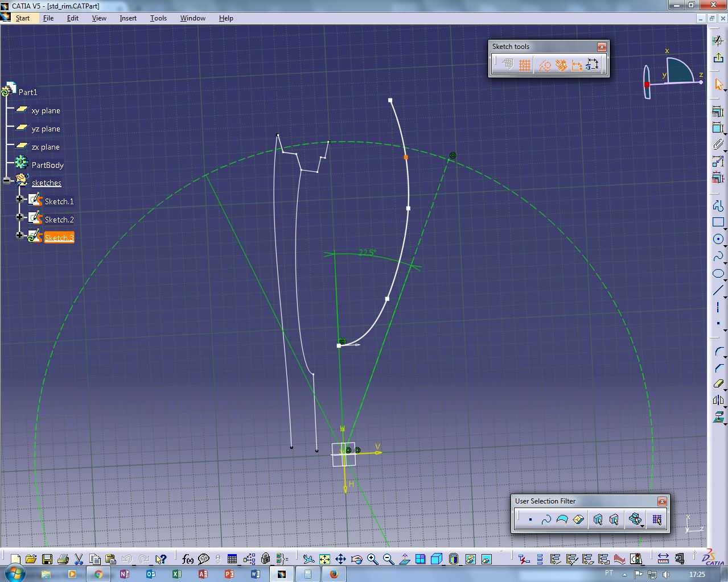
Task: Click the Measure Between icon
Action: tap(663, 559)
